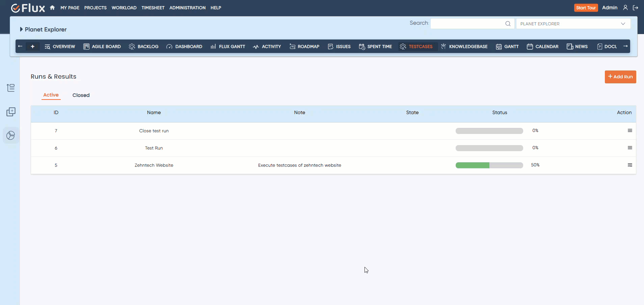Click the Add Run button
This screenshot has height=305, width=644.
[x=620, y=77]
